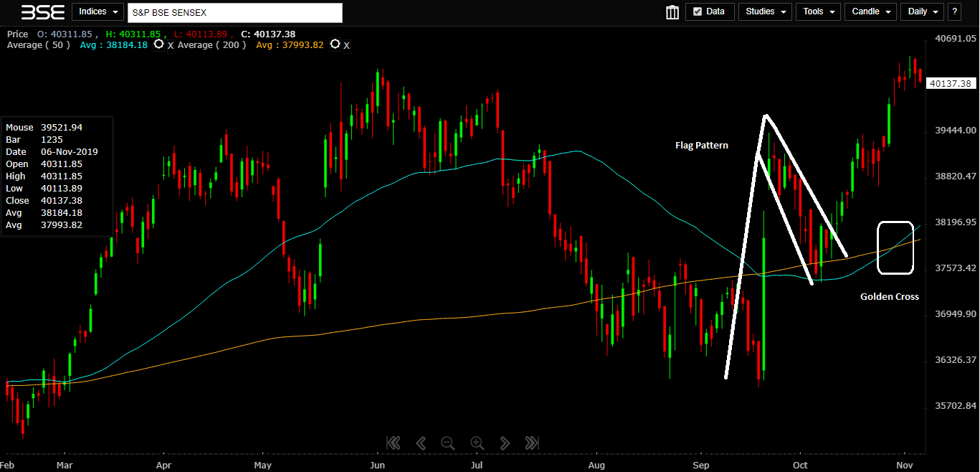Open the Candle chart type dropdown
The image size is (980, 472).
pyautogui.click(x=870, y=11)
